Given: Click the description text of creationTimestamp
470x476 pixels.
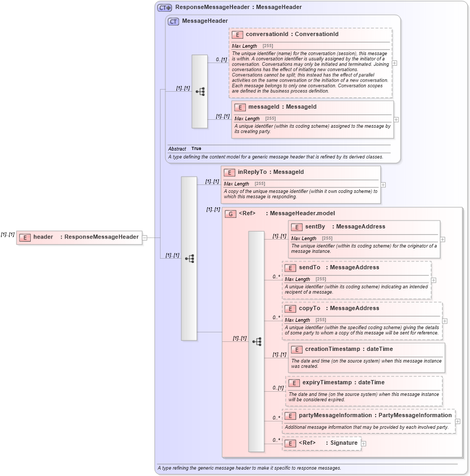Looking at the screenshot, I should (x=366, y=364).
